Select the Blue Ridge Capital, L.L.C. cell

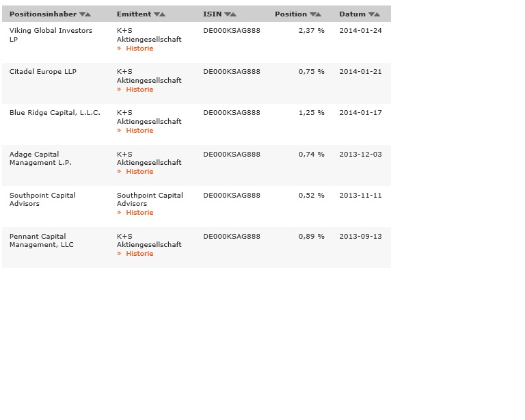(55, 113)
